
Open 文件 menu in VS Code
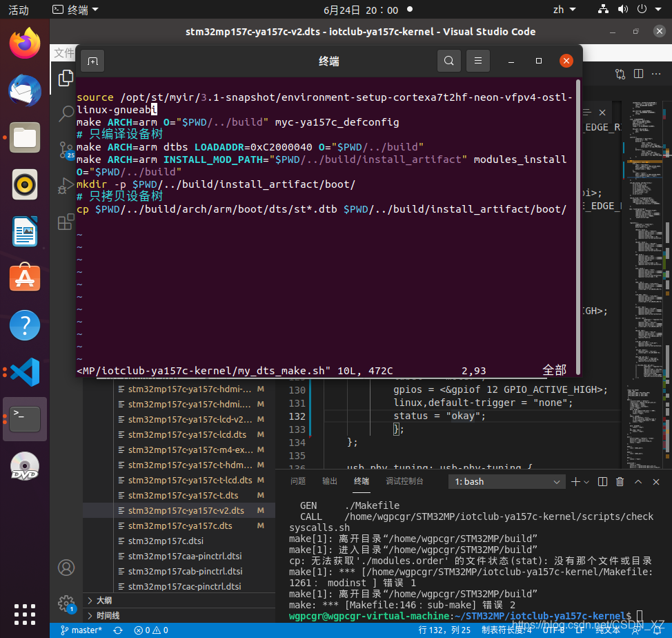point(64,52)
